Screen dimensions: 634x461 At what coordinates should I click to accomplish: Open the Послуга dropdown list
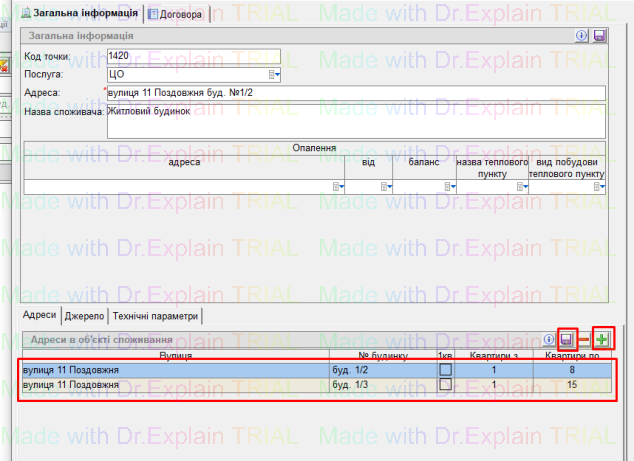274,74
